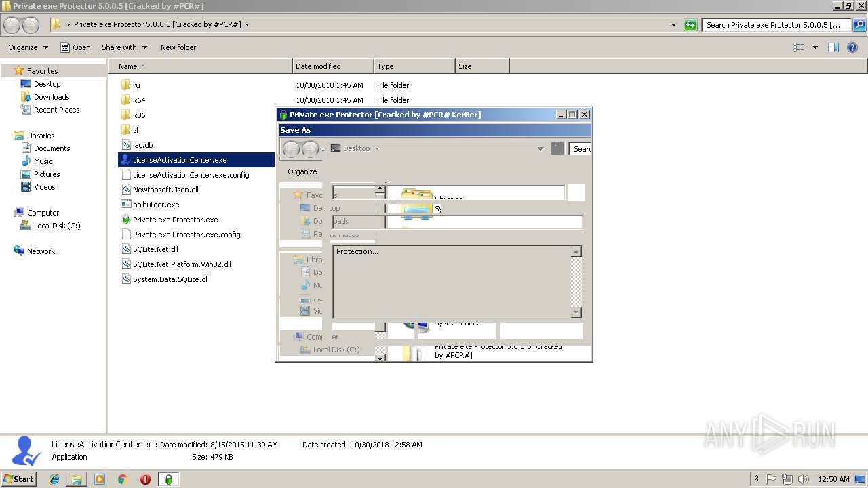Select the SQLite.Net.dll icon
The height and width of the screenshot is (488, 868).
(x=125, y=249)
